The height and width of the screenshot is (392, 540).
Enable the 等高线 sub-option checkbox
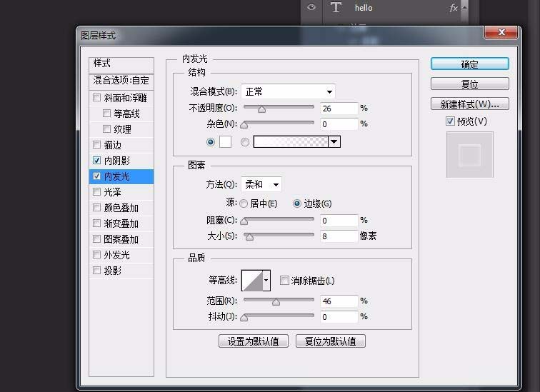(106, 114)
